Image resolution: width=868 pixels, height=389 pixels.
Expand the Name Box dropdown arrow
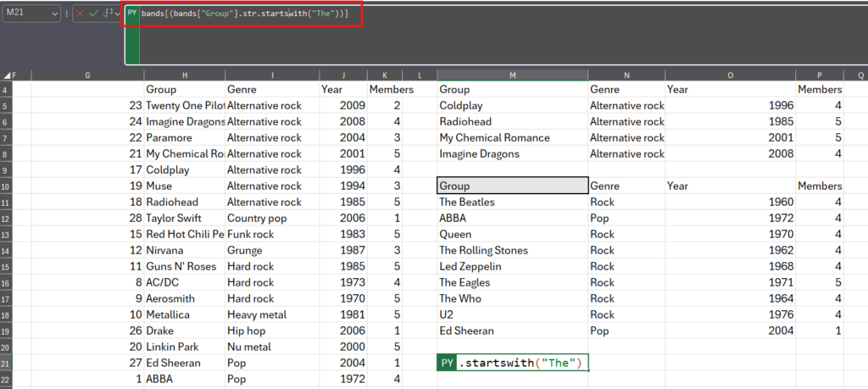tap(54, 14)
